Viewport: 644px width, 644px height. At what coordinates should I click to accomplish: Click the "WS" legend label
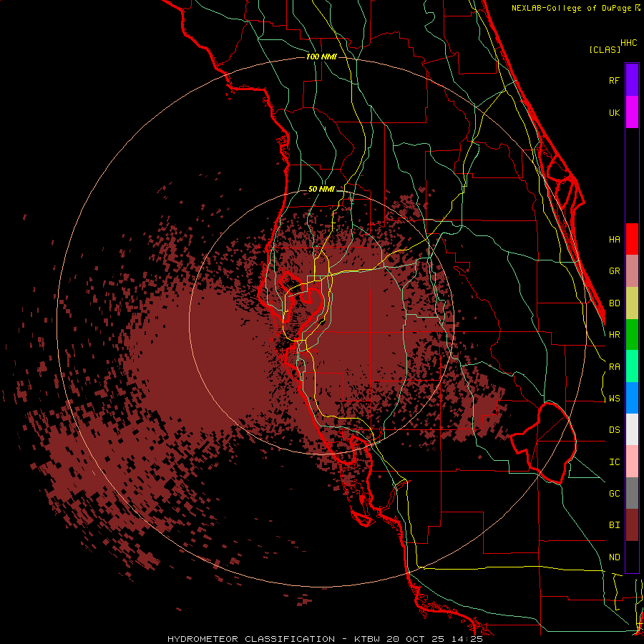pyautogui.click(x=614, y=399)
